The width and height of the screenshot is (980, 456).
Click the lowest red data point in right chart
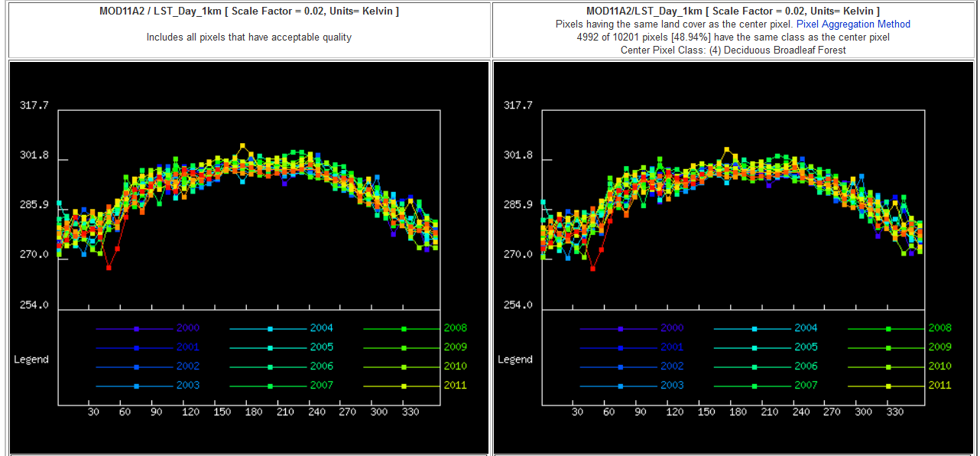(592, 269)
